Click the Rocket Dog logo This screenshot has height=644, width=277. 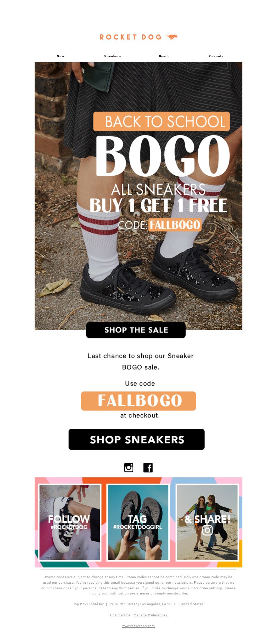(138, 37)
